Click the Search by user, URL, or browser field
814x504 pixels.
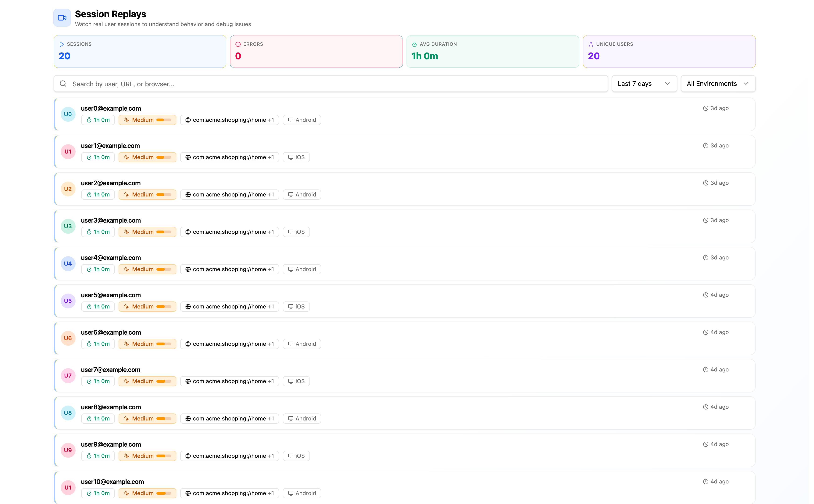click(331, 84)
